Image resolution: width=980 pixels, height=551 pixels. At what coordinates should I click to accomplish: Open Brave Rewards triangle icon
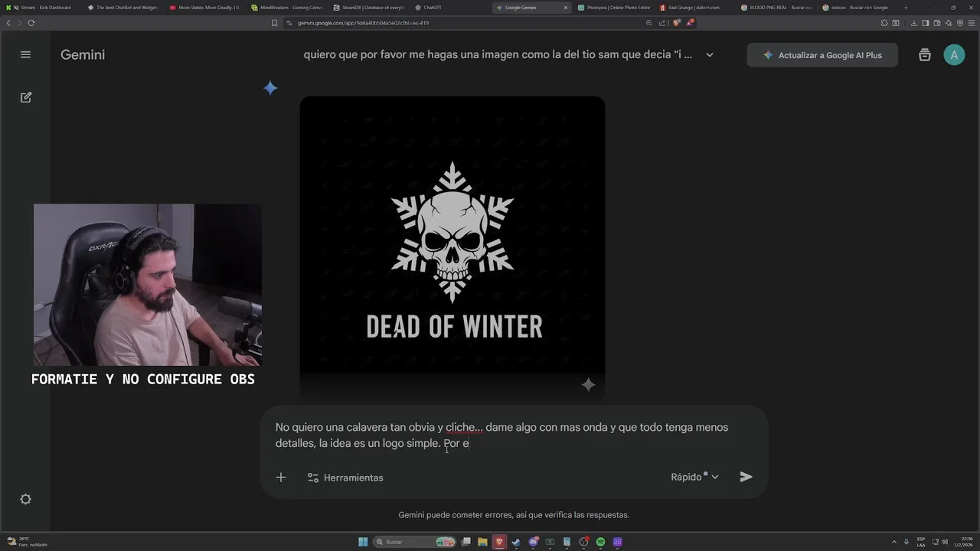click(690, 22)
